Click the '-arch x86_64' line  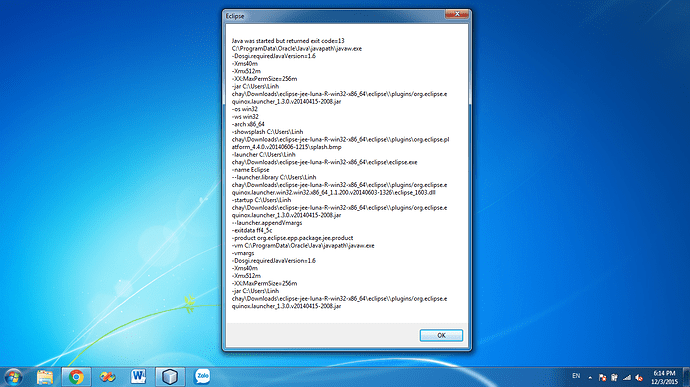point(248,124)
